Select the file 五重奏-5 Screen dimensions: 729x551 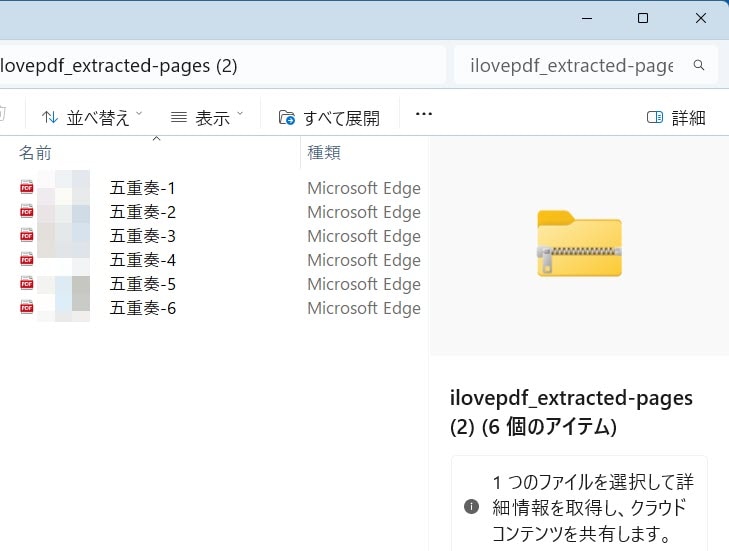tap(143, 284)
